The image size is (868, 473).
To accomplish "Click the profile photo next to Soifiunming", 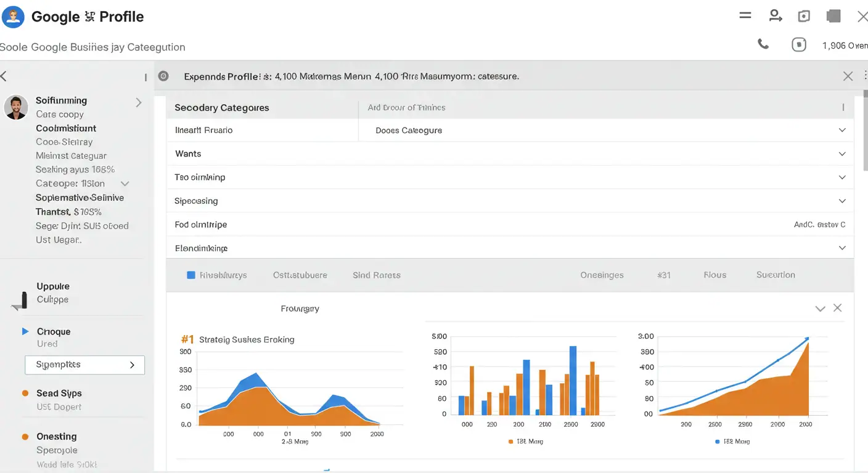I will 16,107.
